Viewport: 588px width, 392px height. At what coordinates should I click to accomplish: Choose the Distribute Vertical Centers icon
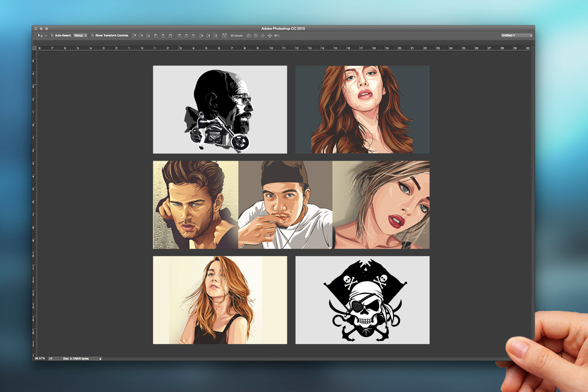[x=186, y=36]
